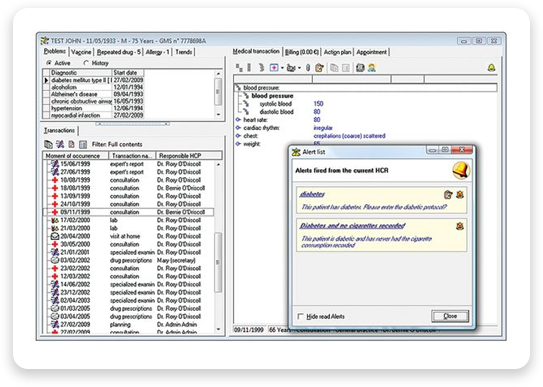543x387 pixels.
Task: Select the Alzheimer's disease diagnostic row
Action: point(94,94)
